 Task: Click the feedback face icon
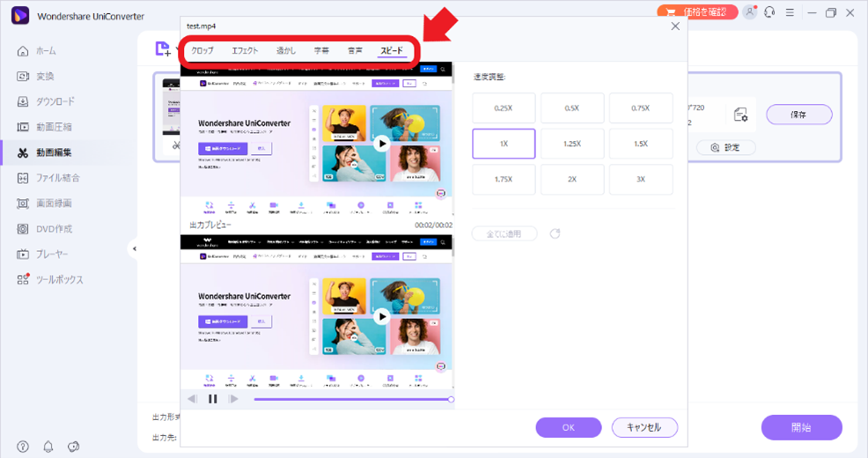74,447
